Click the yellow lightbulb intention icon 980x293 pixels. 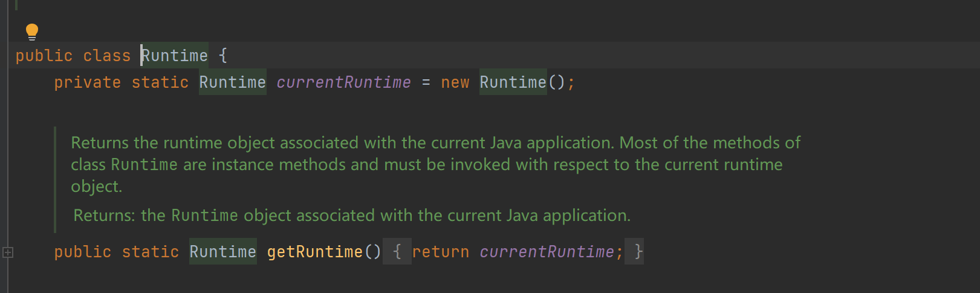32,31
